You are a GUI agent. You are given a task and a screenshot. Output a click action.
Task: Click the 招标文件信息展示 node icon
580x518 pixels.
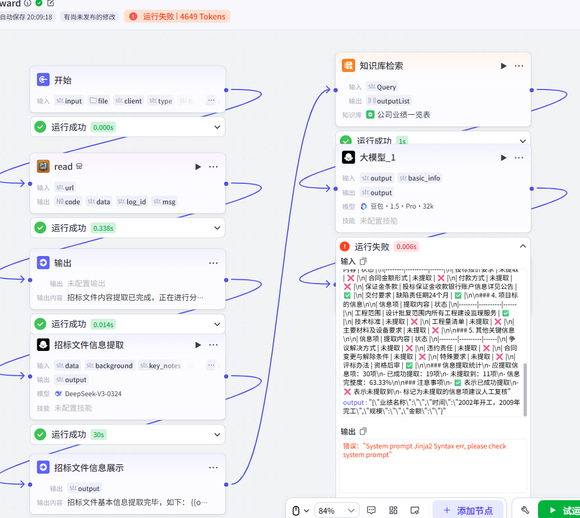coord(43,467)
